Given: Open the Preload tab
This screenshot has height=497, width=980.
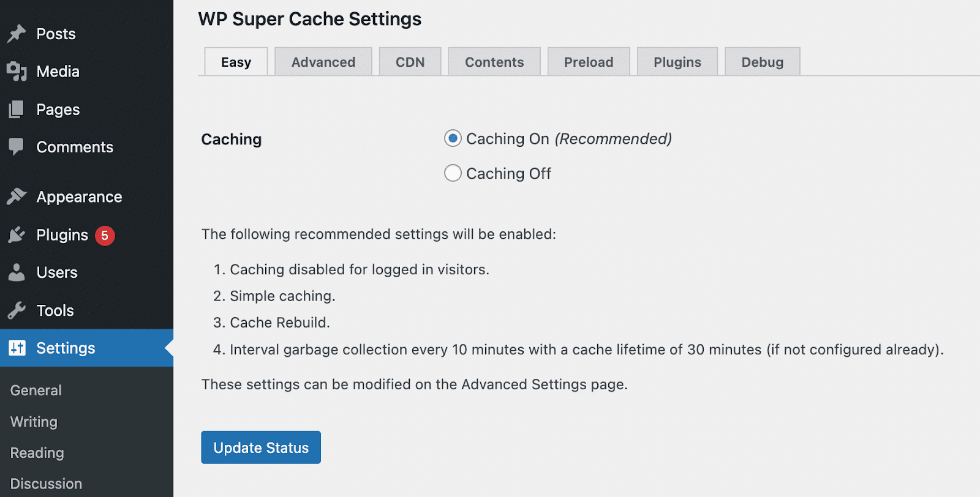Looking at the screenshot, I should pyautogui.click(x=588, y=61).
